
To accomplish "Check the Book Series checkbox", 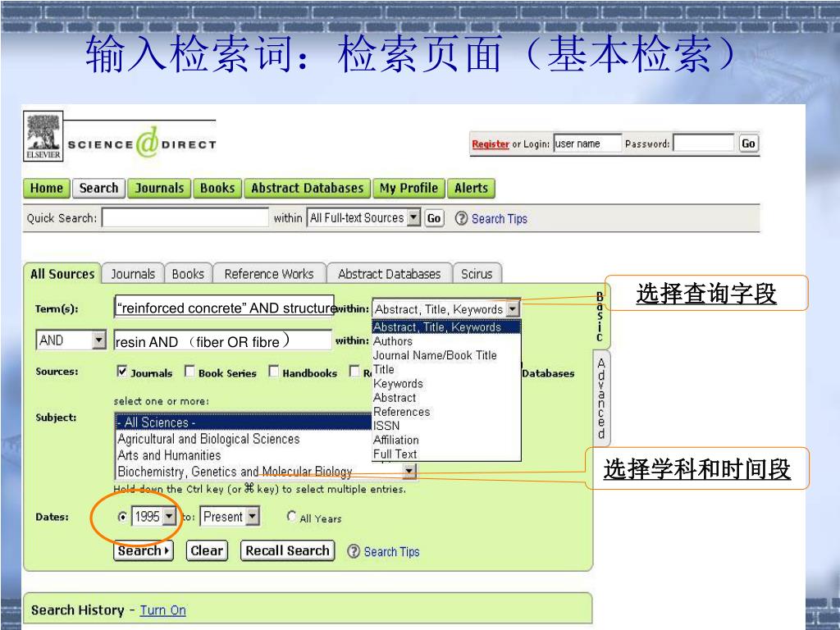I will click(x=189, y=371).
